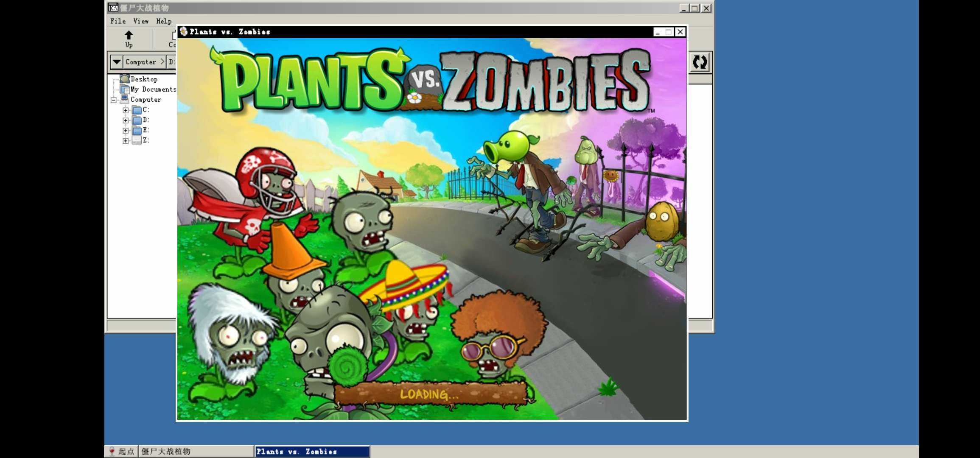Switch to 僵尸大战植物 taskbar entry
The height and width of the screenshot is (458, 980).
tap(196, 452)
